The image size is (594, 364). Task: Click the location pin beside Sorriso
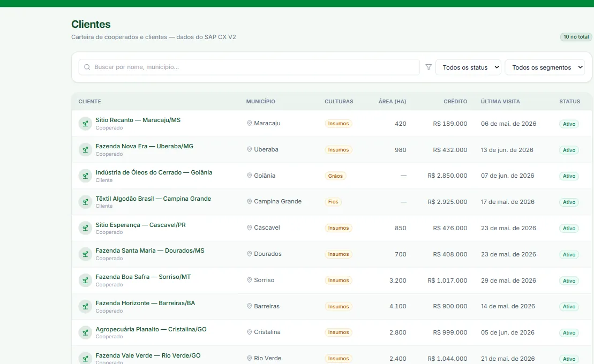249,280
